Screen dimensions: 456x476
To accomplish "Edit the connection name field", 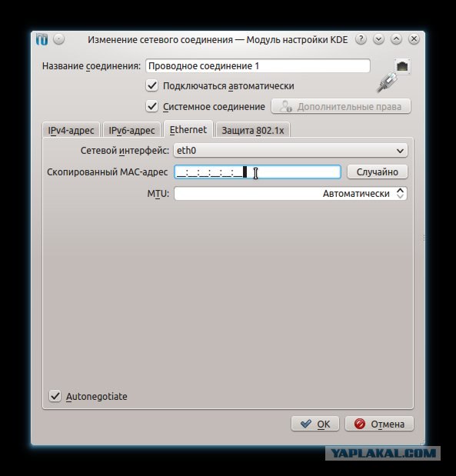I will point(258,66).
